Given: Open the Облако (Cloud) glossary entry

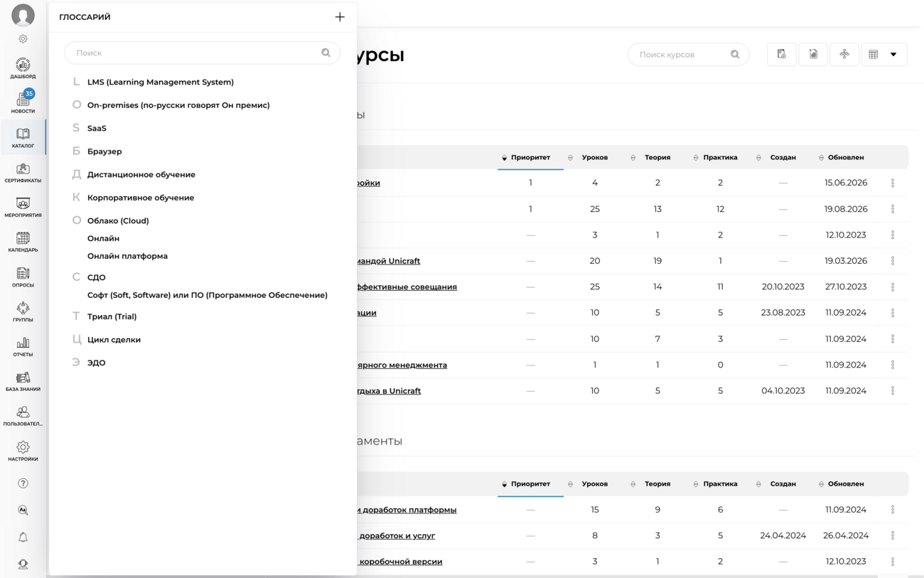Looking at the screenshot, I should coord(118,220).
